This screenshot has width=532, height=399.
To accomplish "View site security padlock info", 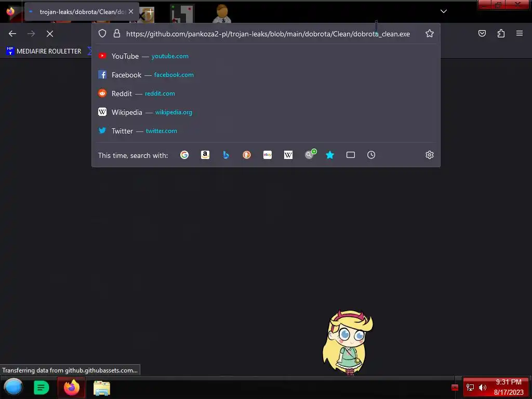I will pyautogui.click(x=117, y=33).
